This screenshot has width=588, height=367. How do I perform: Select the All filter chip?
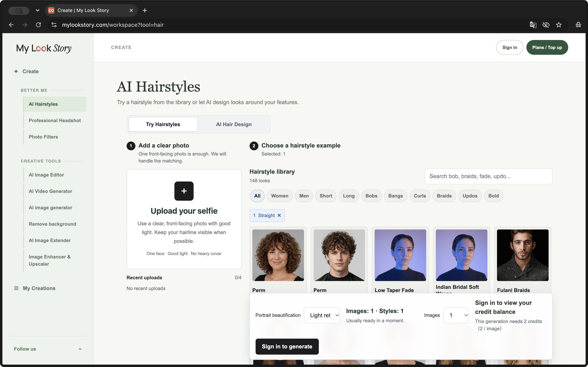pyautogui.click(x=257, y=196)
